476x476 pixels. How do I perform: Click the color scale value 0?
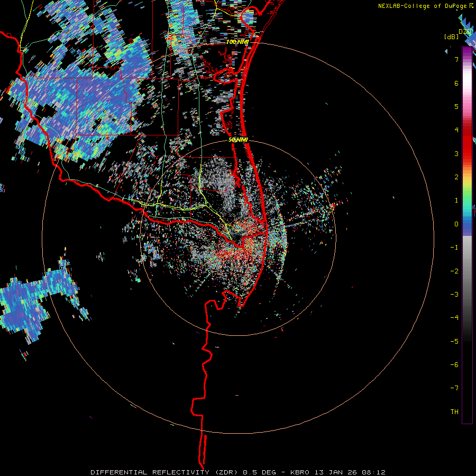(x=456, y=224)
